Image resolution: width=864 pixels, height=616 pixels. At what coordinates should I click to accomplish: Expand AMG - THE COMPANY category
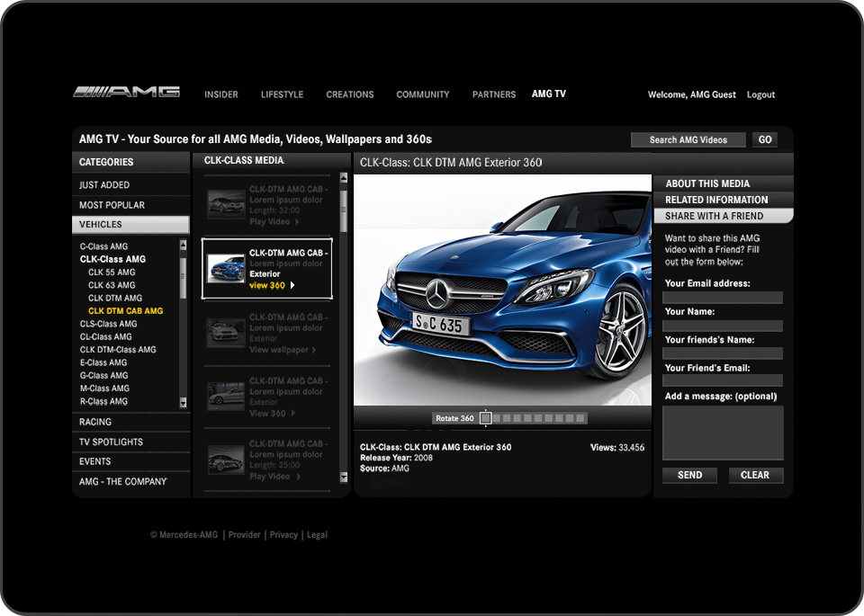pyautogui.click(x=130, y=481)
